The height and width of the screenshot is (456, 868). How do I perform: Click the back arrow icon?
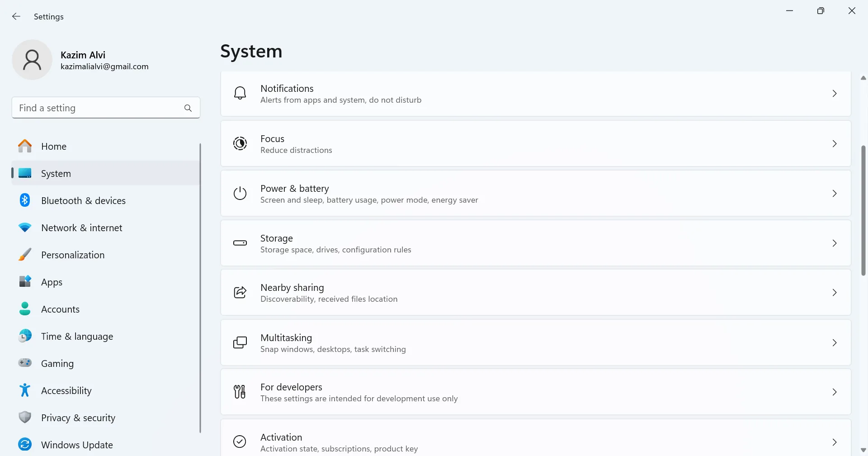tap(16, 17)
